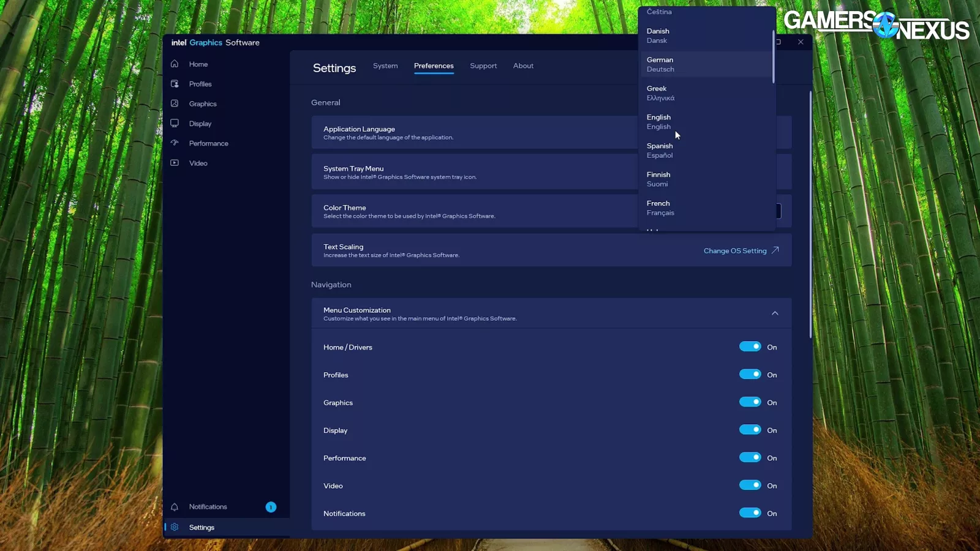Open the Support tab in Settings
The width and height of the screenshot is (980, 551).
483,66
